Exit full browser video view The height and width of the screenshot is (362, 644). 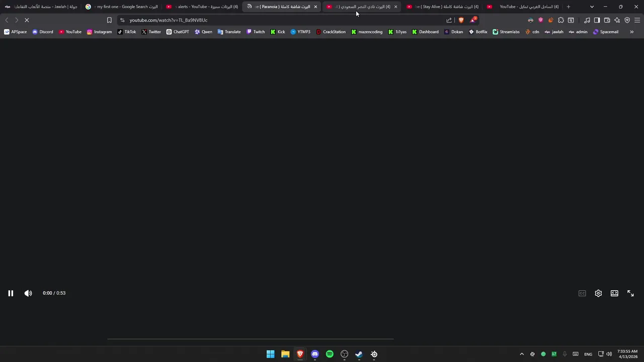[x=630, y=293]
